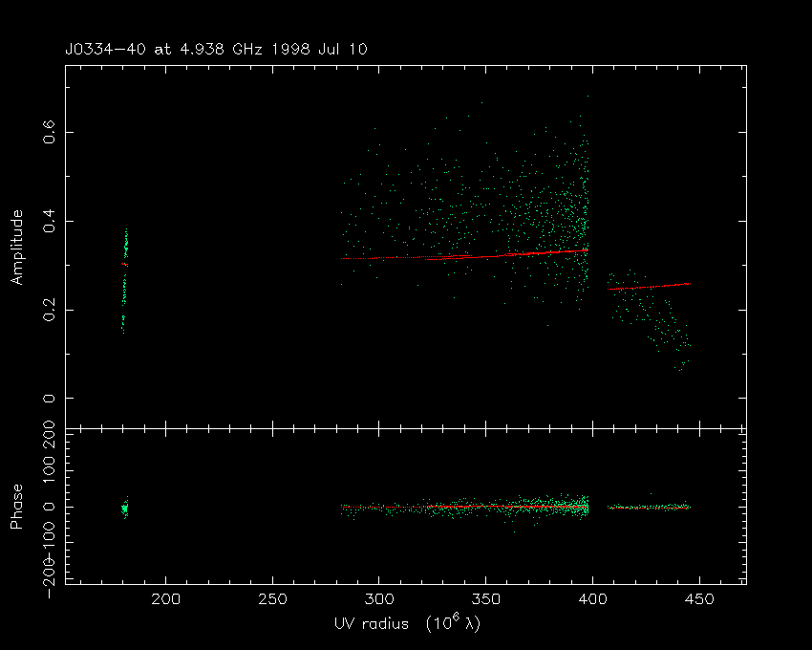Click the red model line segment beyond 400
The height and width of the screenshot is (650, 812).
pos(649,286)
